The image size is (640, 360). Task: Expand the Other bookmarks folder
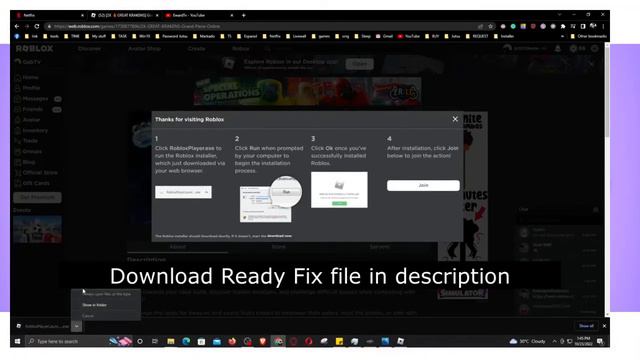pos(588,36)
